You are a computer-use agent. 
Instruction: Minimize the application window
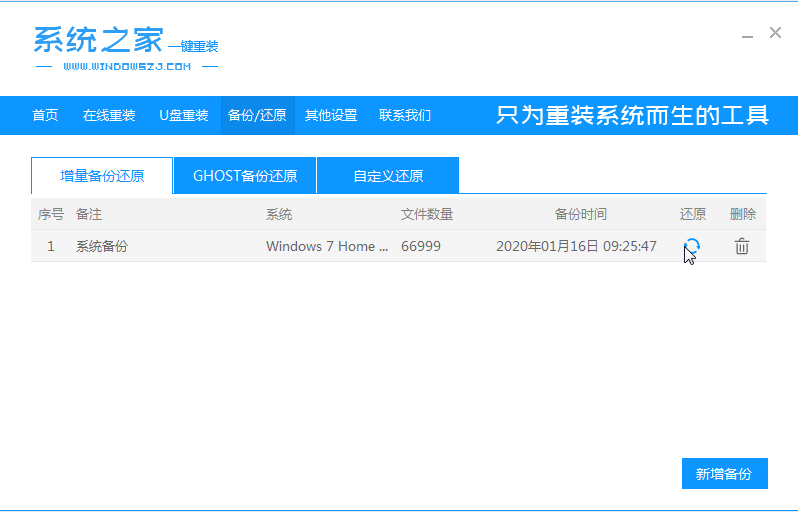[748, 34]
